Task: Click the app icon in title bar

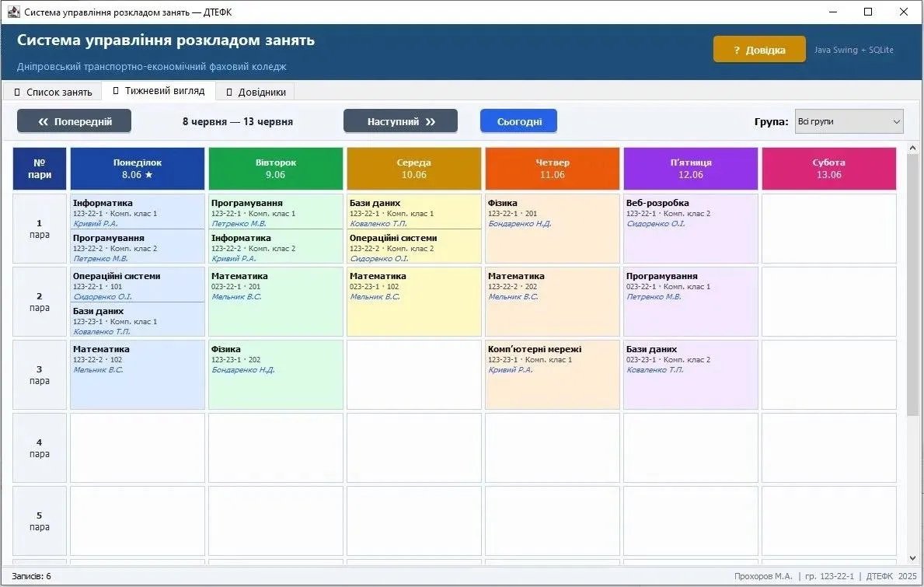Action: click(x=13, y=12)
